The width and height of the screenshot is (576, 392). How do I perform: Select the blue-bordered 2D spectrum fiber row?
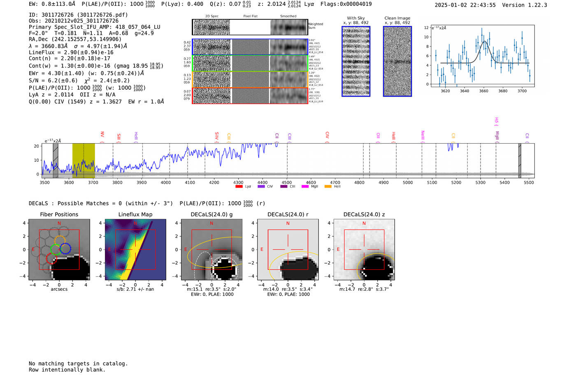[250, 47]
